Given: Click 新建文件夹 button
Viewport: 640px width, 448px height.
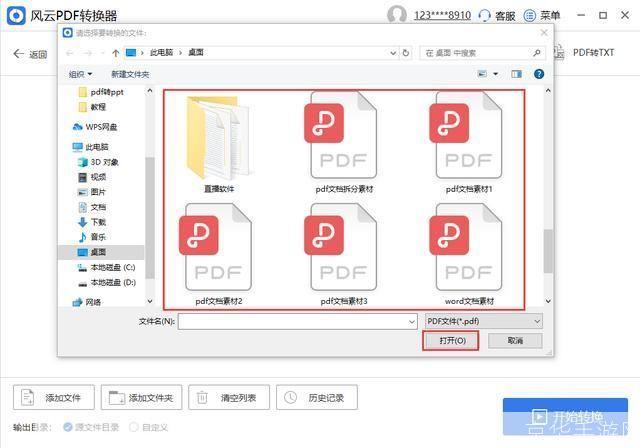Looking at the screenshot, I should pyautogui.click(x=130, y=74).
